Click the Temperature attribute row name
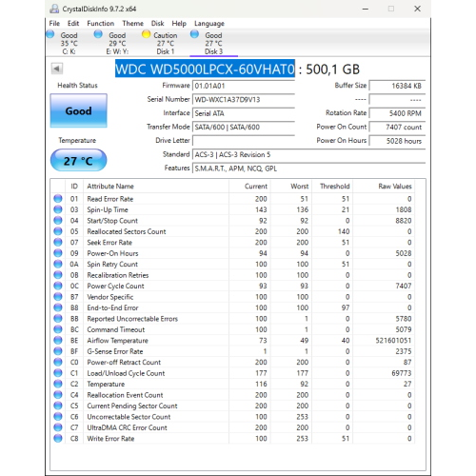476x476 pixels. coord(106,384)
